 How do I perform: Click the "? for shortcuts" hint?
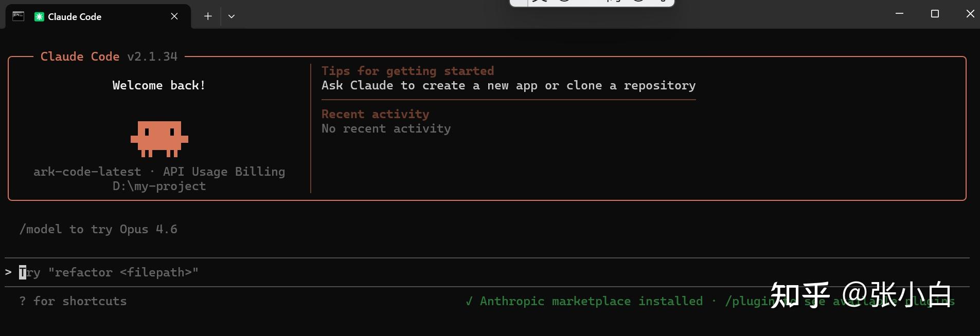pyautogui.click(x=73, y=301)
